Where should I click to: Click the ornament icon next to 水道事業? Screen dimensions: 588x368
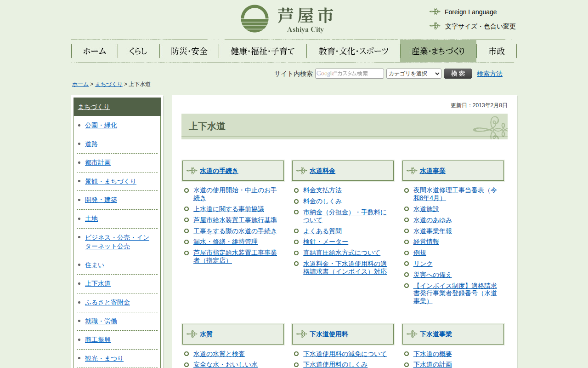point(412,171)
